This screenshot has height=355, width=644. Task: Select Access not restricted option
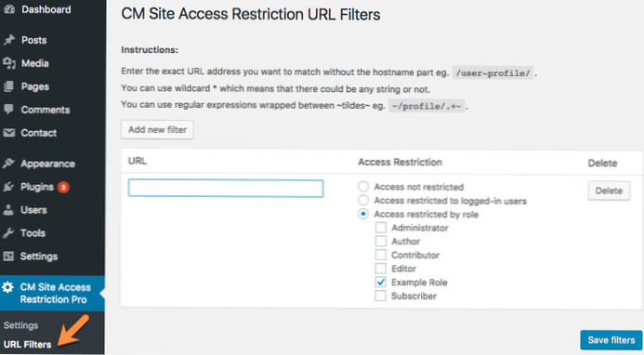(363, 187)
